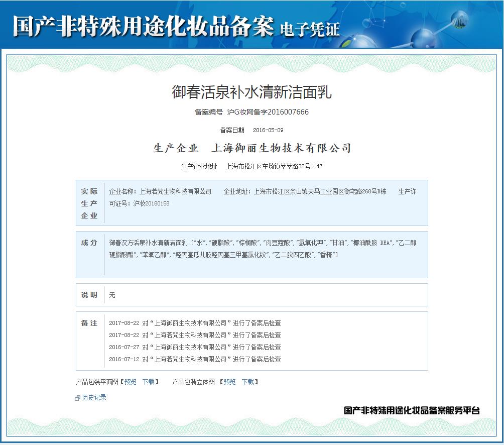Viewport: 504px width, 445px height.
Task: Click the 备案编号 label
Action: pyautogui.click(x=209, y=112)
